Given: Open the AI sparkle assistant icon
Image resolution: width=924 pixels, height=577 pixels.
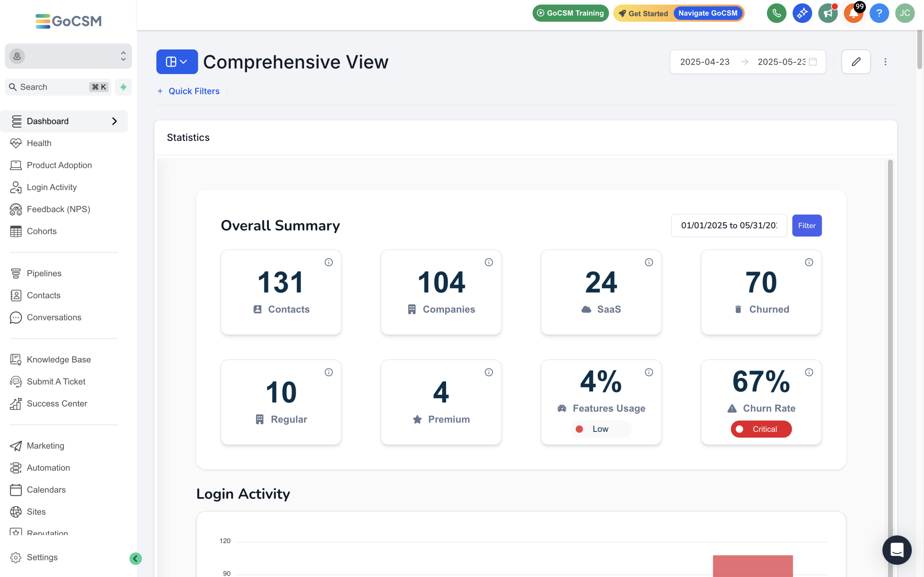Looking at the screenshot, I should (x=802, y=13).
